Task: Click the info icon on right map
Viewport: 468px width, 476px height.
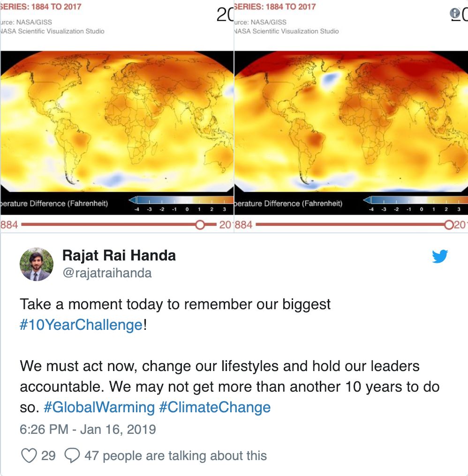Action: [454, 13]
